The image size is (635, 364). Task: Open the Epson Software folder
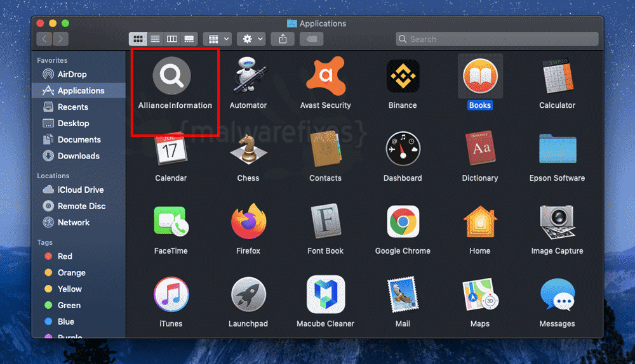coord(558,149)
